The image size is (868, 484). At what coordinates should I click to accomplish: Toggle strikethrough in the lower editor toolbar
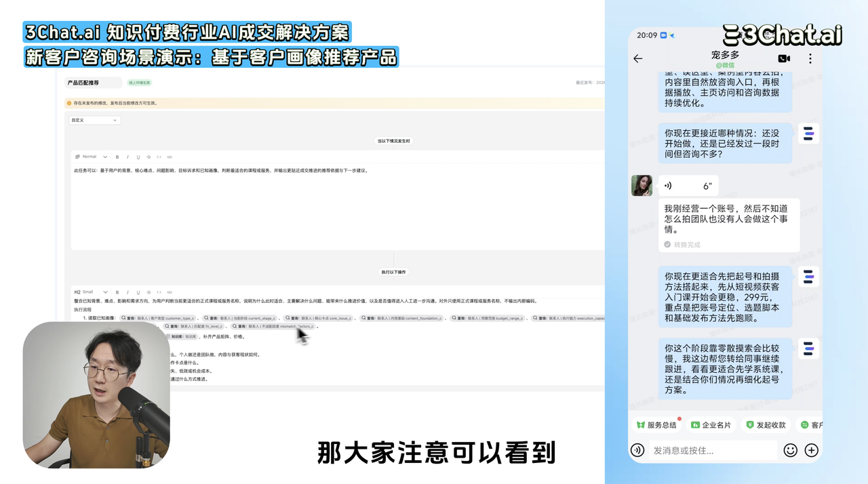[149, 292]
